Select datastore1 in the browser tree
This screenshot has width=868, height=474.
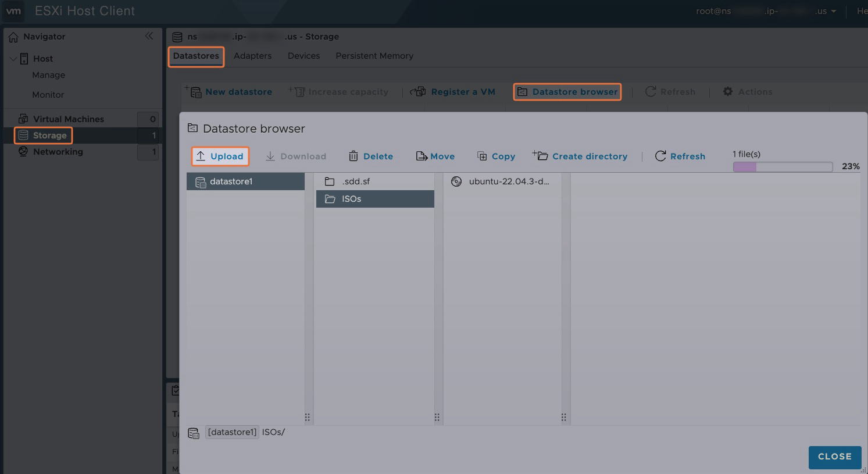point(246,181)
